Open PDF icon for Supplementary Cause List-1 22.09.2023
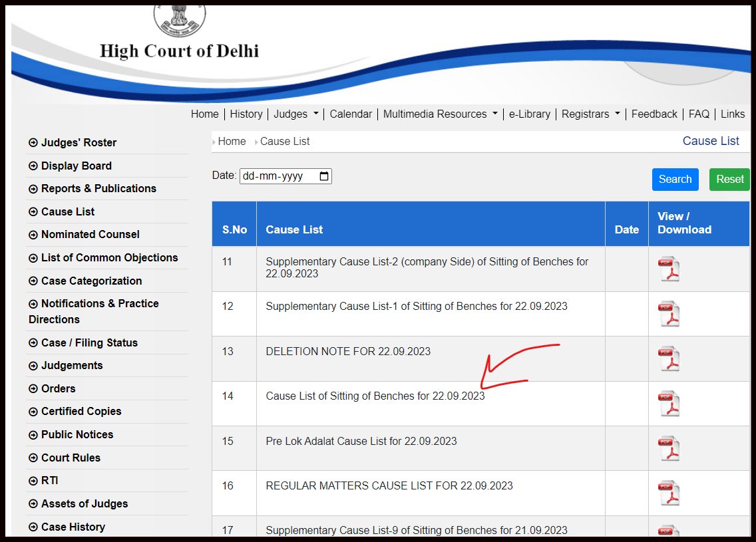The width and height of the screenshot is (756, 542). 669,314
